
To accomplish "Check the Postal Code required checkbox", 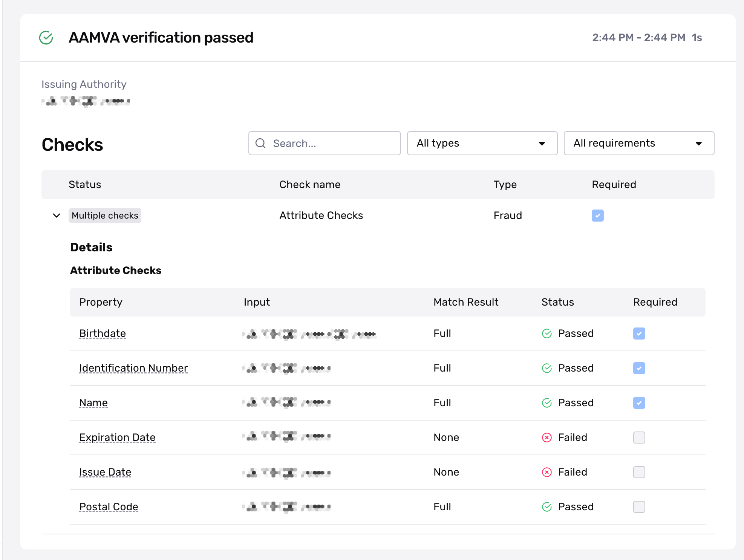I will coord(639,507).
